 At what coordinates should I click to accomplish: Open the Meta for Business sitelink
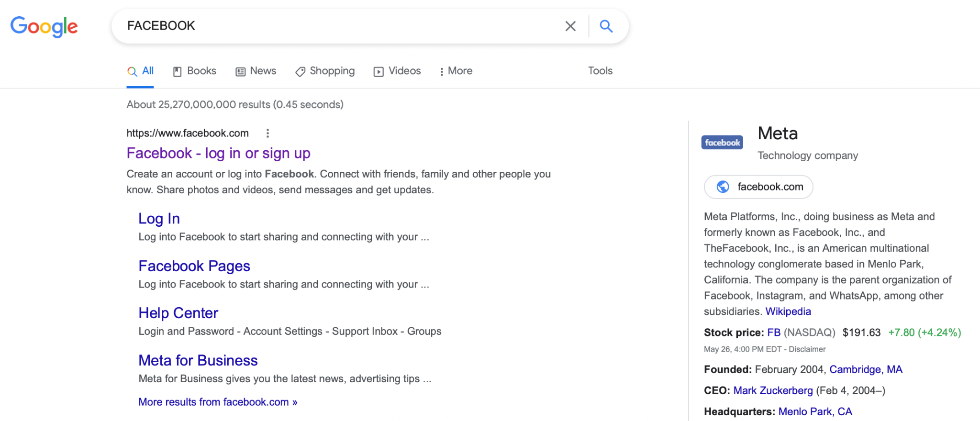coord(198,360)
